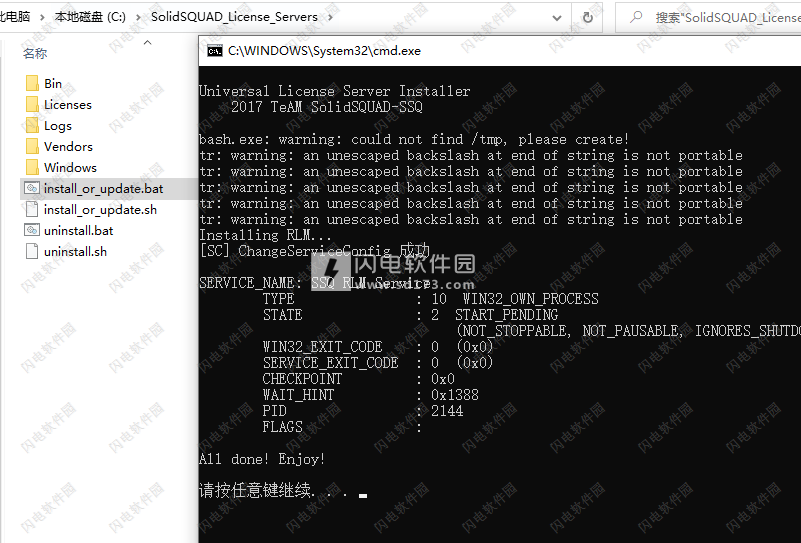
Task: Click SolidSQUAD_License_Servers breadcrumb
Action: pos(234,17)
